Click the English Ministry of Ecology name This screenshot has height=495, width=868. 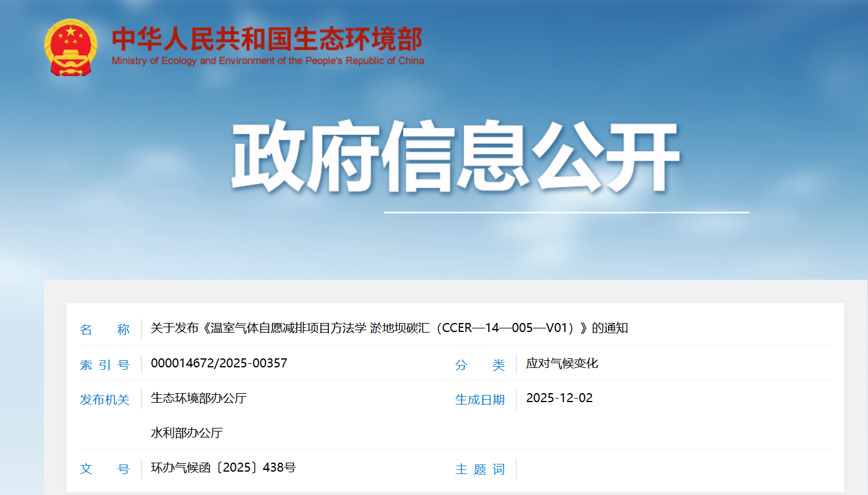tap(267, 61)
